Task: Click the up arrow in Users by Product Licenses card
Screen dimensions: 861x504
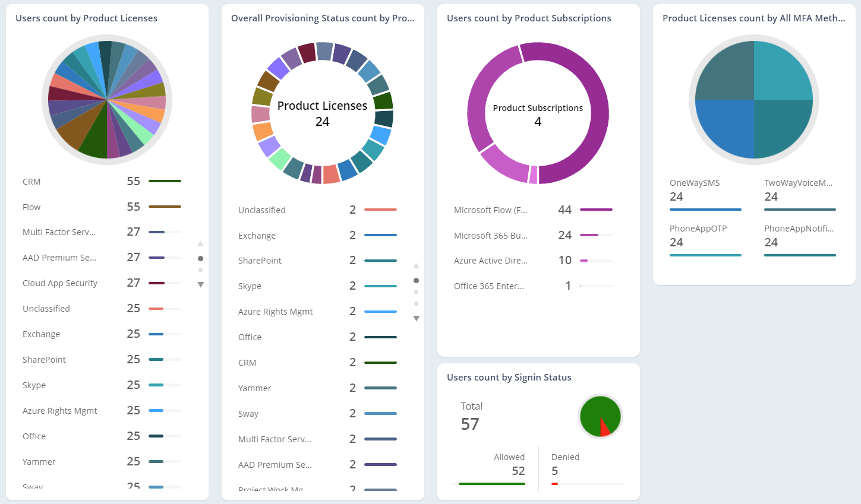Action: click(200, 243)
